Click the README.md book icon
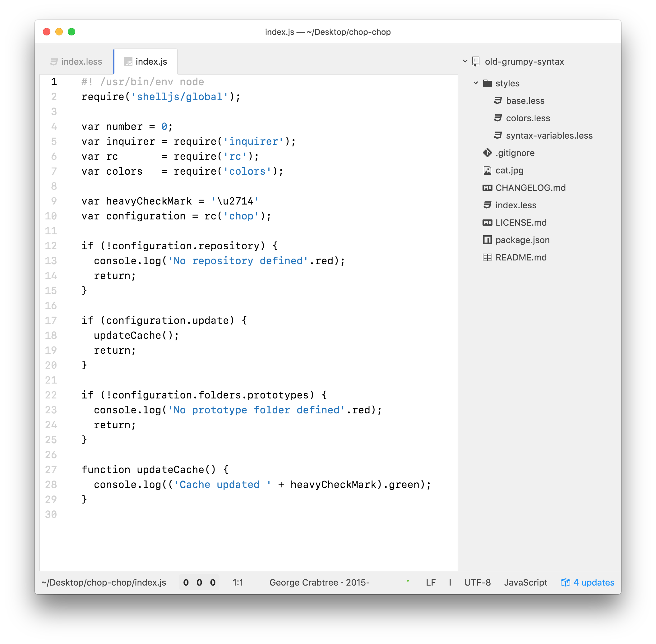The width and height of the screenshot is (656, 644). (487, 257)
